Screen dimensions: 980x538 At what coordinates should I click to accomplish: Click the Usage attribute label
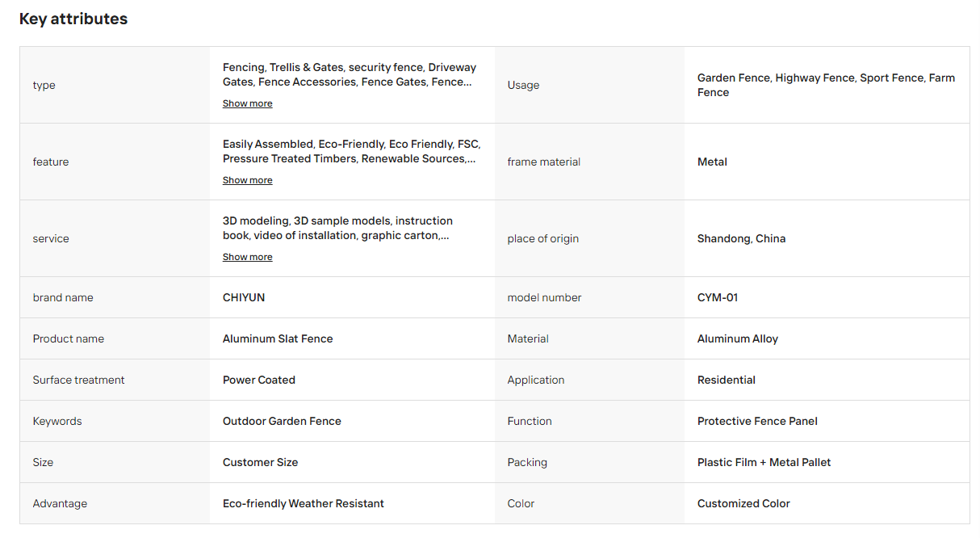[x=523, y=85]
